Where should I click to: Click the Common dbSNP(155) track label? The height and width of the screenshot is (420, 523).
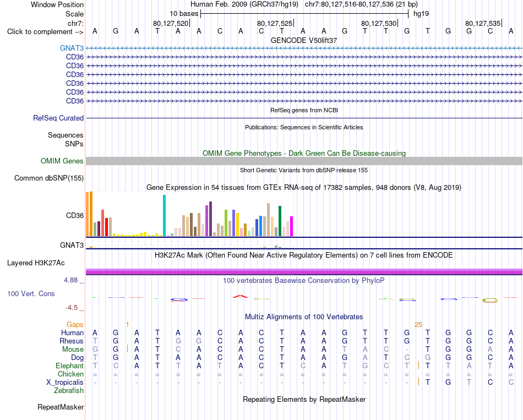click(49, 178)
